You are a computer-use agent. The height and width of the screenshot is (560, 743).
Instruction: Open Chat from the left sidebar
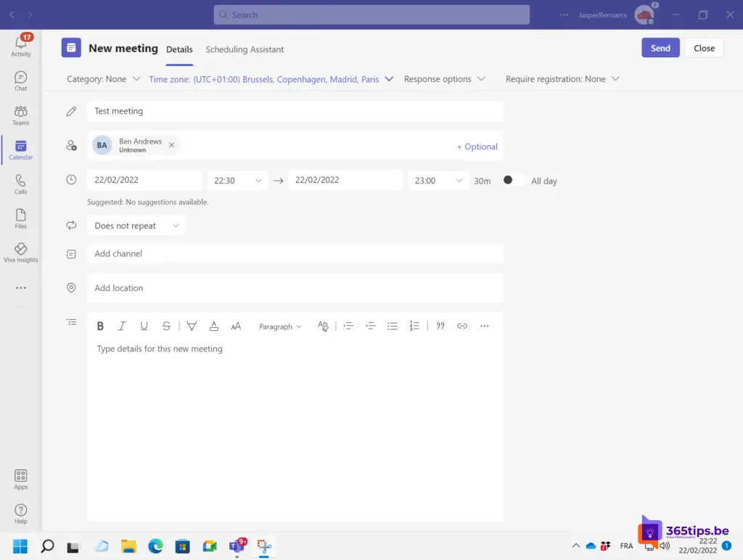pyautogui.click(x=21, y=81)
